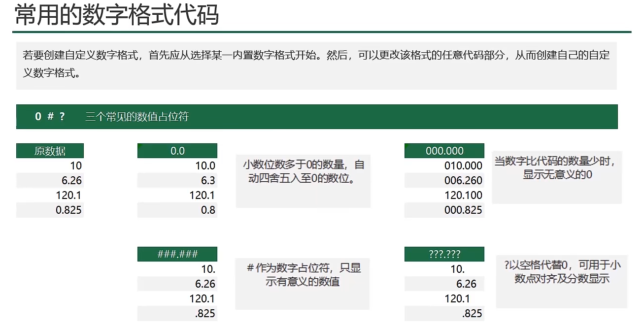Viewport: 644px width, 327px height.
Task: Click 120.1 under the 0.0 header
Action: pyautogui.click(x=177, y=196)
